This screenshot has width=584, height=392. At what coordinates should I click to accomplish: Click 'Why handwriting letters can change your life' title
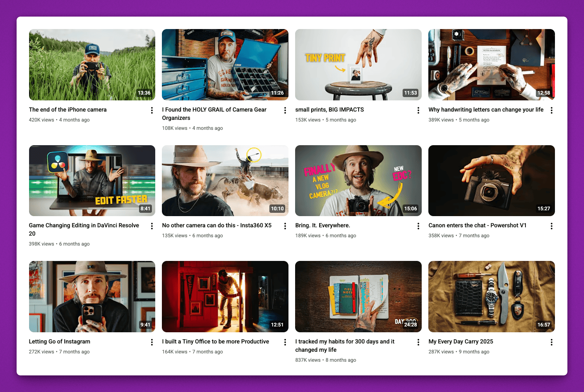pos(486,110)
